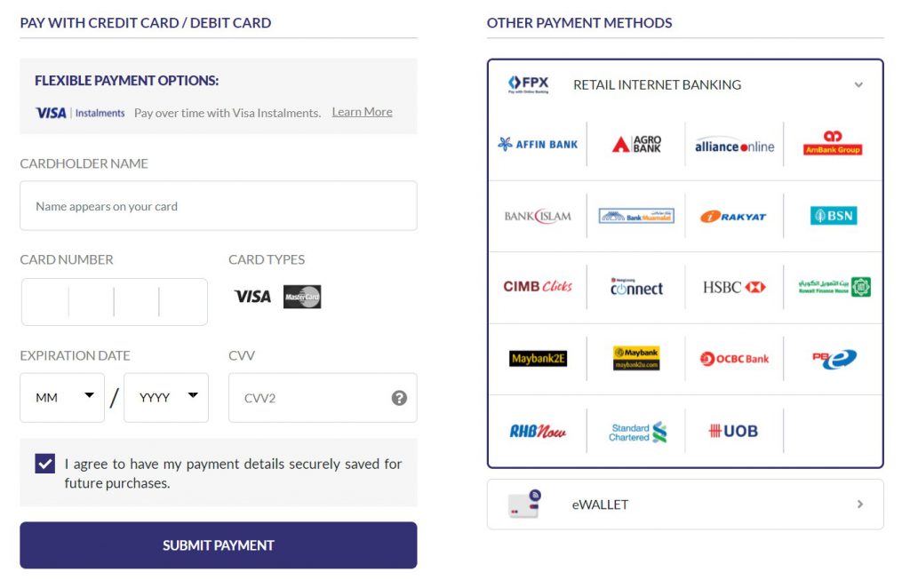Pick the CIMB Clicks bank option
Viewport: 910px width, 588px height.
coord(538,287)
